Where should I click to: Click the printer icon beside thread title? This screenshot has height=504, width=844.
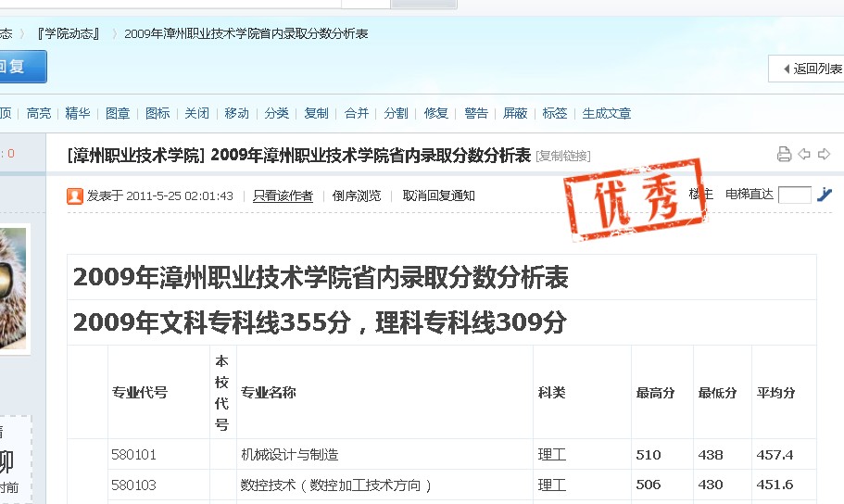coord(785,155)
